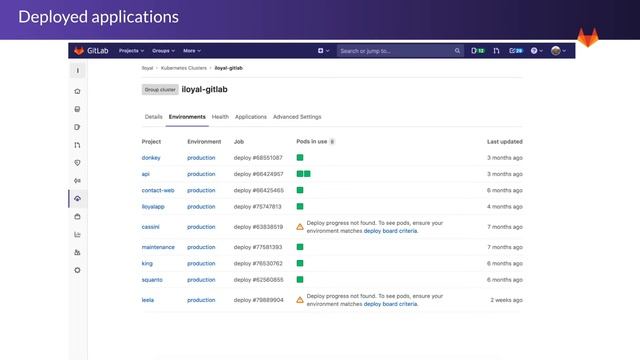Open production environment link for leela
This screenshot has height=360, width=640.
point(201,300)
